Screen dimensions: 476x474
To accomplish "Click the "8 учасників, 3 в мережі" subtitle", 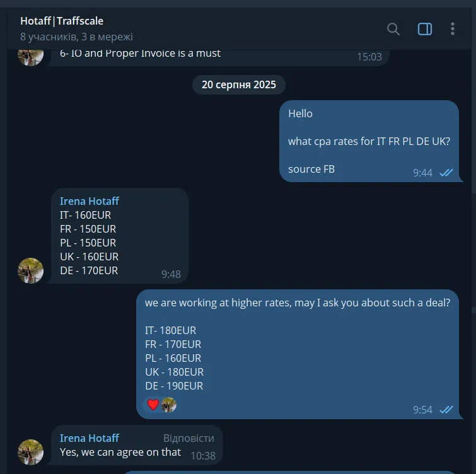I will pos(76,37).
